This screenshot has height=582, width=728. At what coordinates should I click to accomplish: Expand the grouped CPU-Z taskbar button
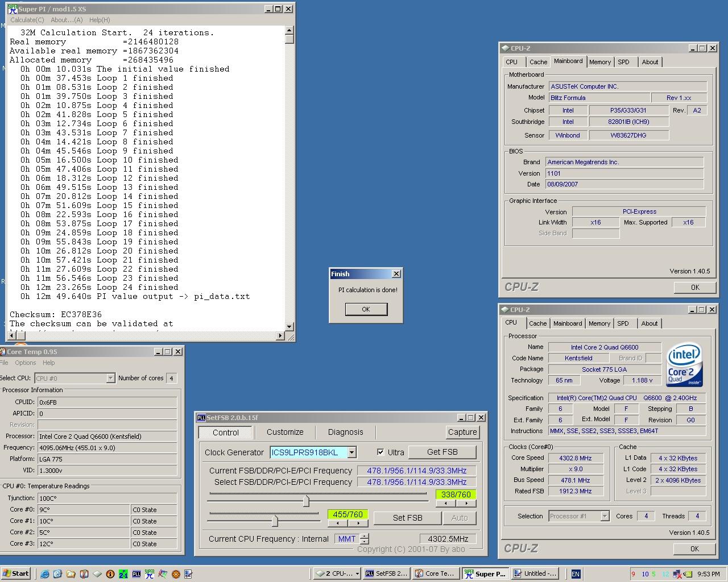[x=337, y=573]
